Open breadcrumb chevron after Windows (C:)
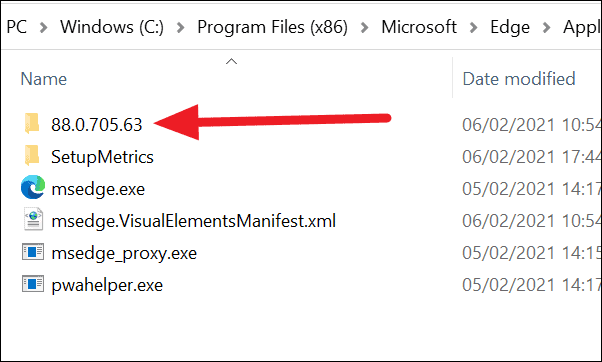602x362 pixels. pyautogui.click(x=180, y=27)
